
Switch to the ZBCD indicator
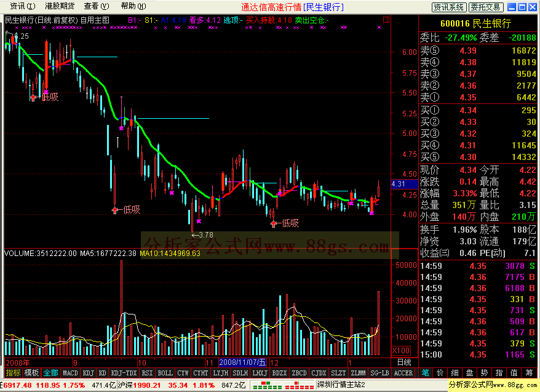click(x=299, y=373)
